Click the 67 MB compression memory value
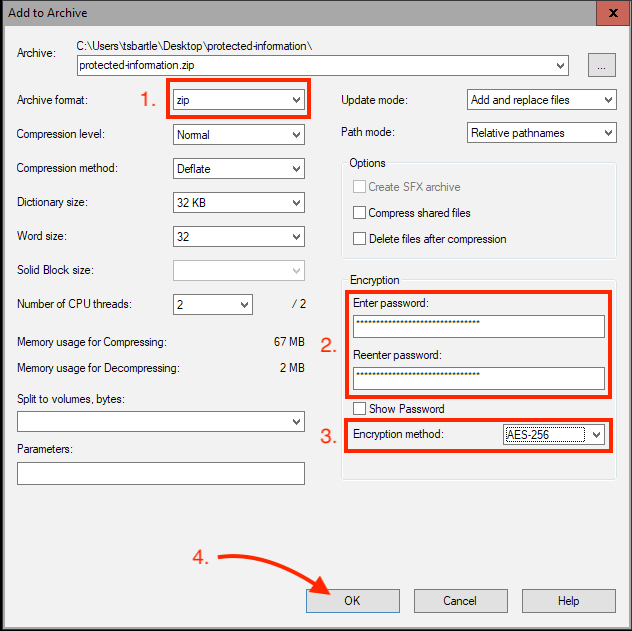632x631 pixels. click(289, 342)
